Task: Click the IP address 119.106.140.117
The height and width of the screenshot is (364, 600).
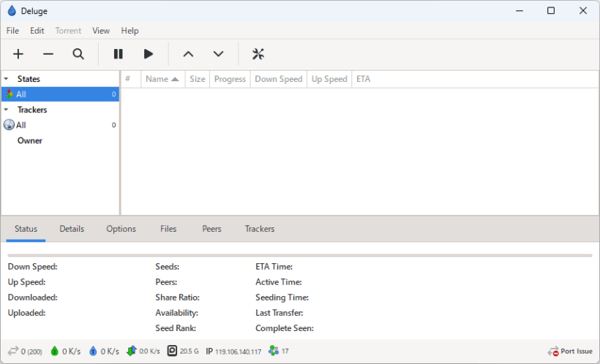Action: point(238,352)
